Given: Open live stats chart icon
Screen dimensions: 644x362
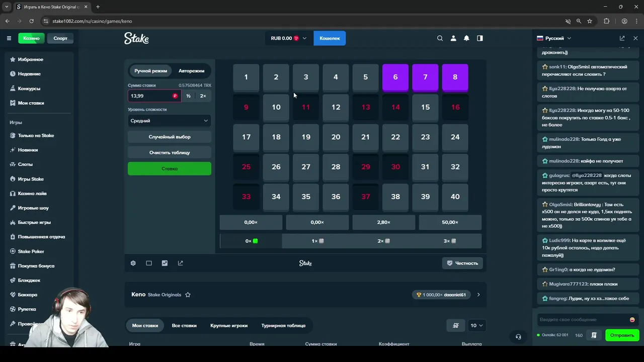Looking at the screenshot, I should pos(165,263).
